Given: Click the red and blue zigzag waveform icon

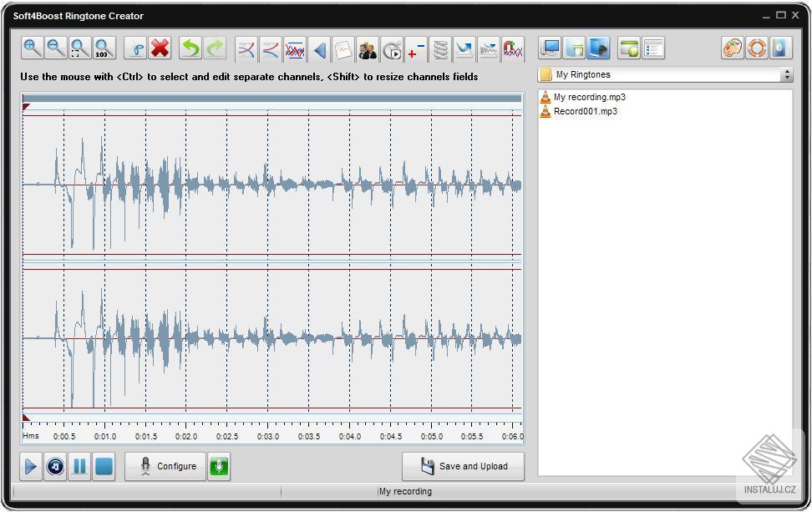Looking at the screenshot, I should [295, 50].
